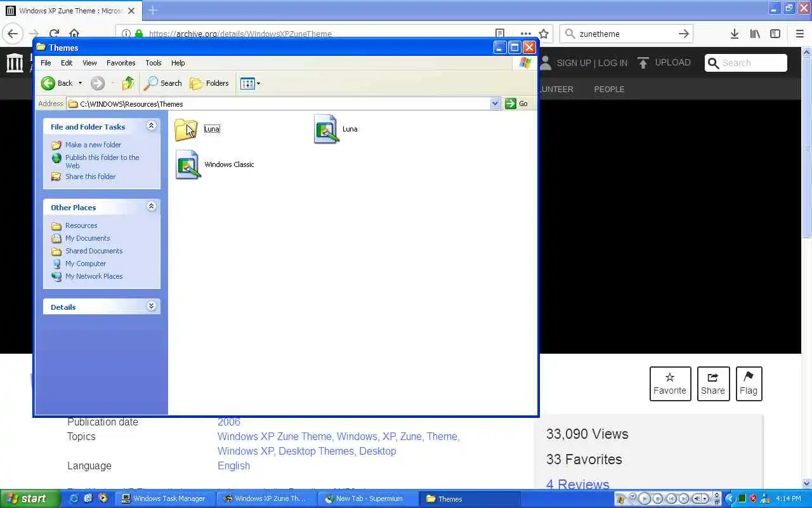This screenshot has height=508, width=812.
Task: Click the browser home icon
Action: (x=74, y=34)
